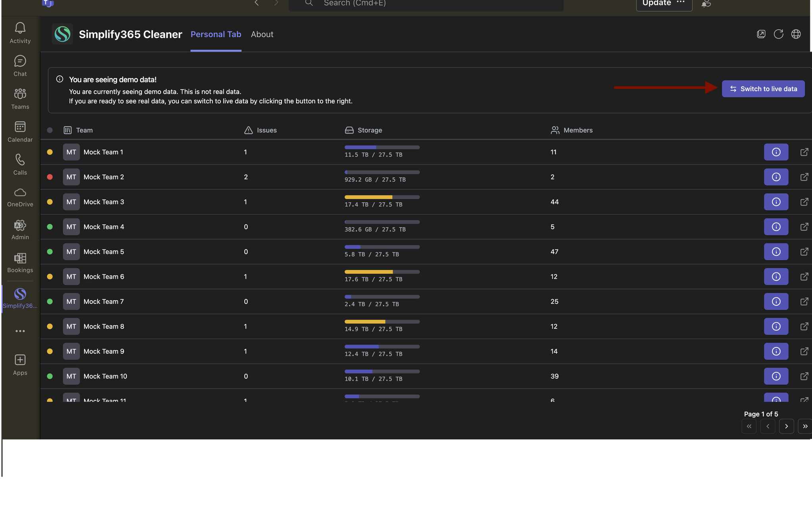Click Mock Team 8 yellow status dot
Image resolution: width=812 pixels, height=508 pixels.
pyautogui.click(x=50, y=326)
